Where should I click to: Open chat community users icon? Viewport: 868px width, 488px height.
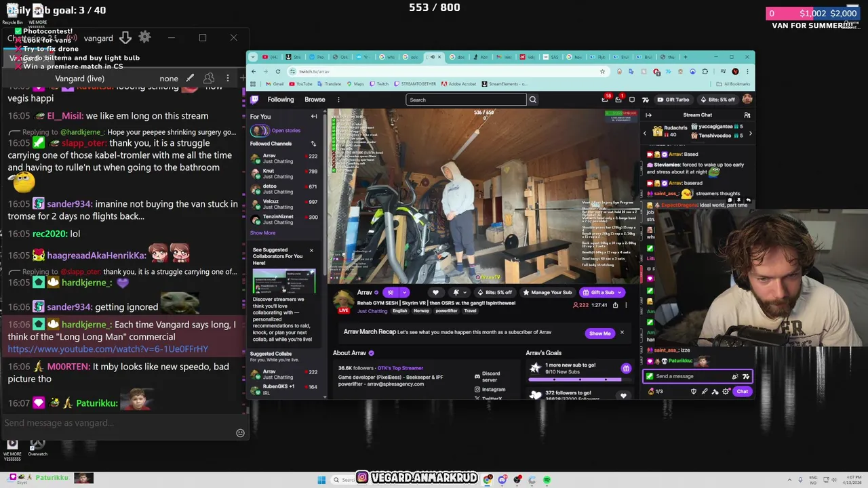pos(747,115)
